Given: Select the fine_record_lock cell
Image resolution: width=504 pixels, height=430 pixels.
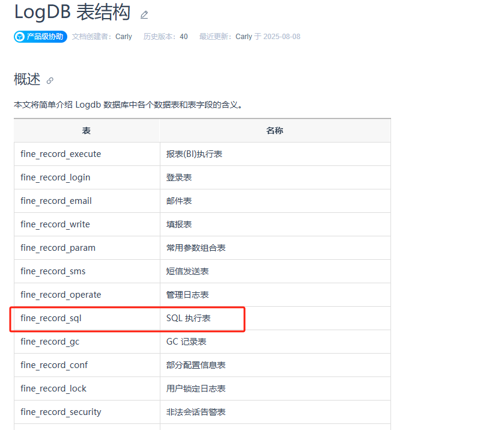Looking at the screenshot, I should [x=87, y=389].
